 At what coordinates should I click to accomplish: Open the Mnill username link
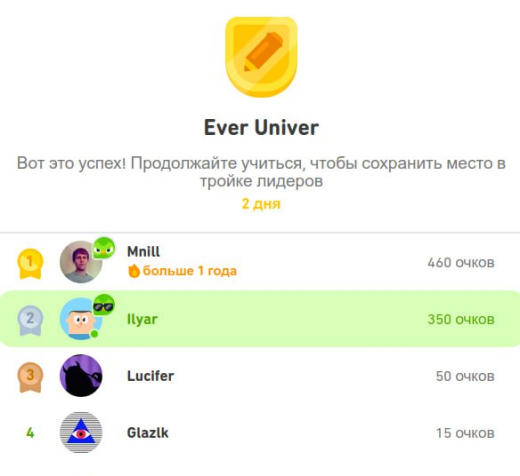(x=143, y=251)
